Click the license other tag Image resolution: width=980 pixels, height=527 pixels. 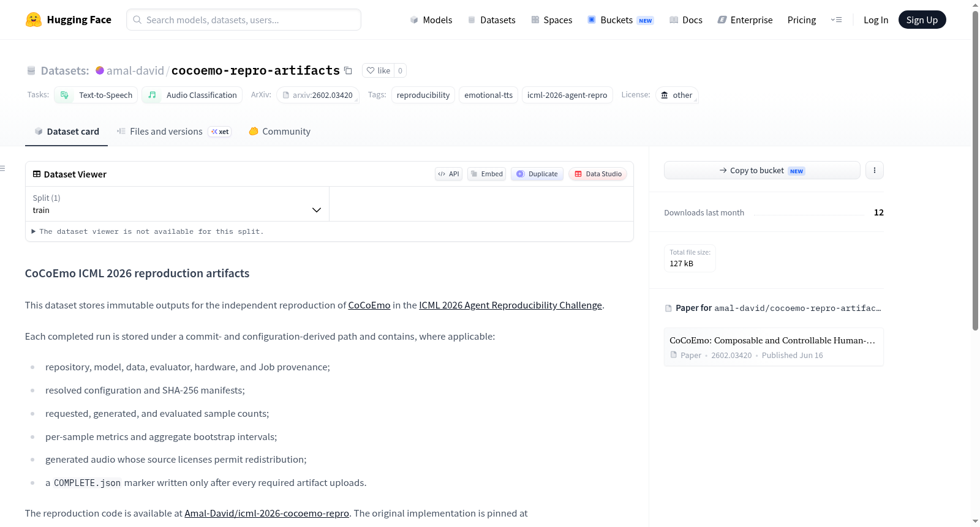(677, 95)
